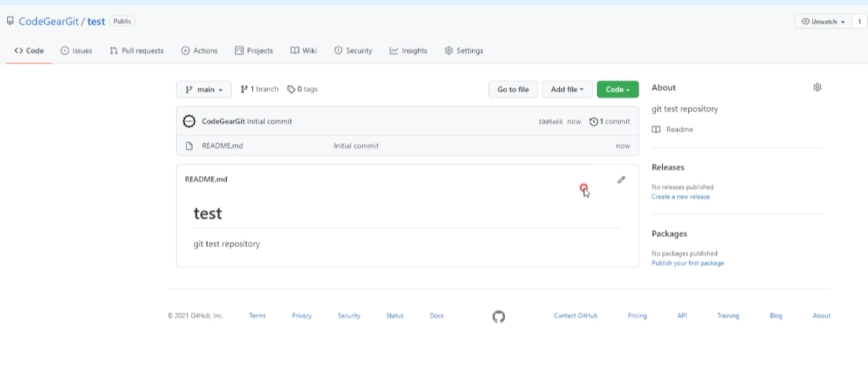Open Contact GitHub footer link
The width and height of the screenshot is (868, 368).
tap(576, 316)
